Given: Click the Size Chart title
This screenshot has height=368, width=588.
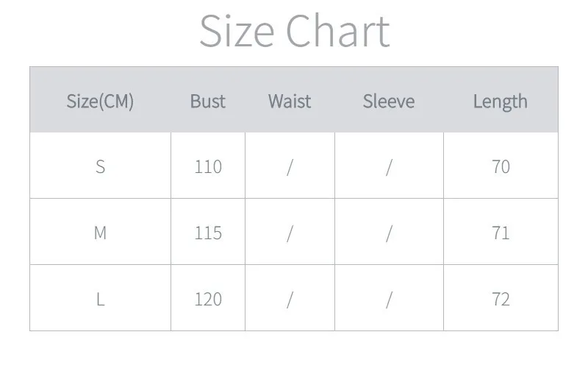Looking at the screenshot, I should click(x=294, y=31).
